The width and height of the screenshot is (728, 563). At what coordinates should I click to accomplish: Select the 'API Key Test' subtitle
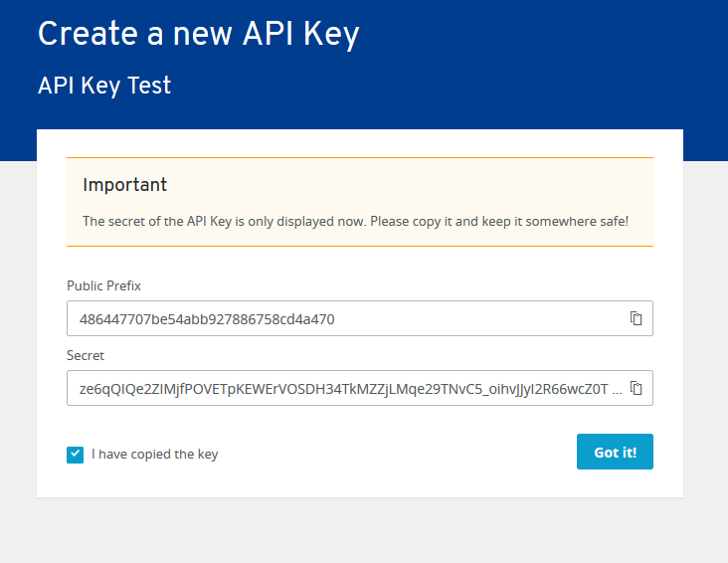(x=104, y=86)
